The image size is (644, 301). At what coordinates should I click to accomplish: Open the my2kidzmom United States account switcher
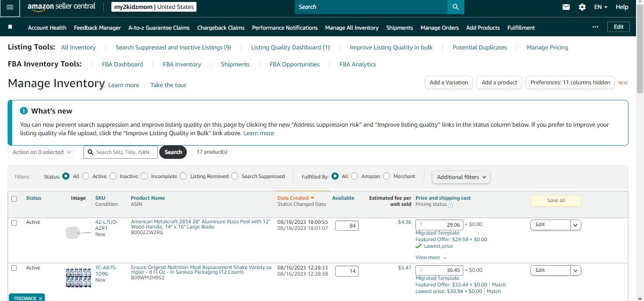pyautogui.click(x=154, y=7)
